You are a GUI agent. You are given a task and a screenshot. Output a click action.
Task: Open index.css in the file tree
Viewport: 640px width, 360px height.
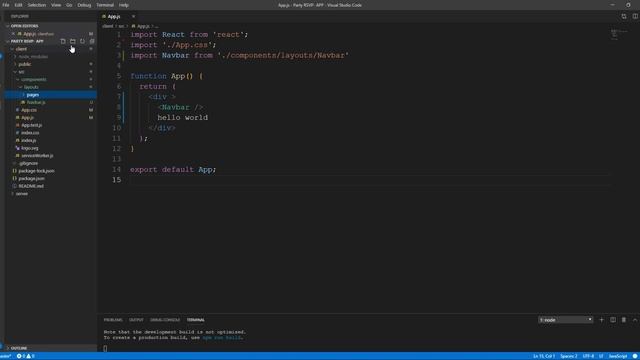(x=30, y=133)
